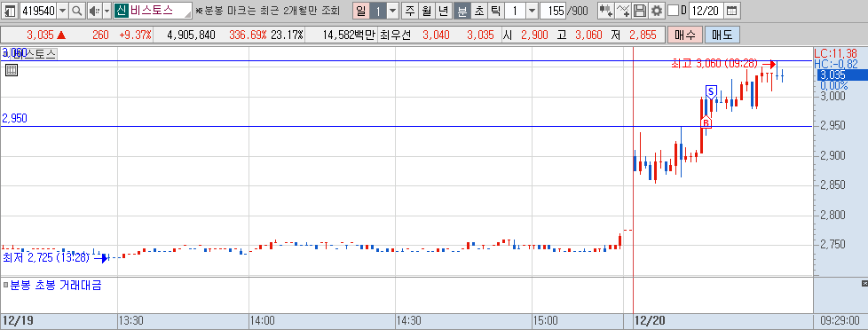The width and height of the screenshot is (868, 330).
Task: Select the 초 (second) chart period
Action: (478, 10)
